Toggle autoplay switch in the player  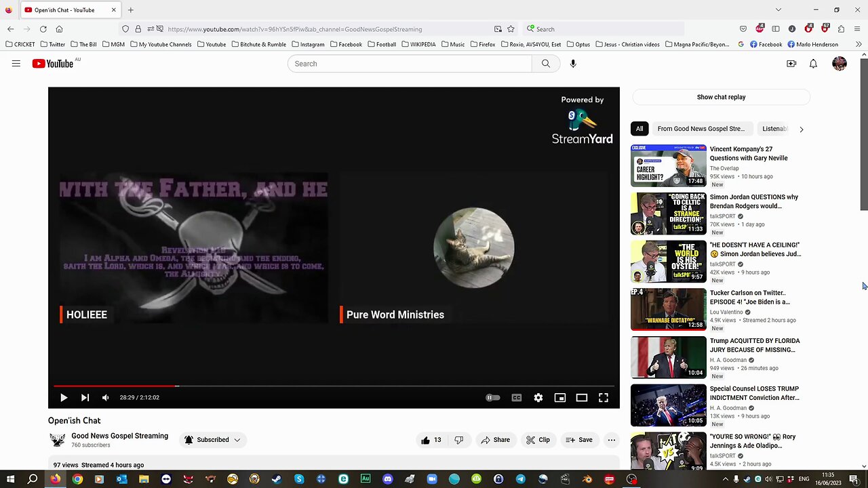coord(493,398)
